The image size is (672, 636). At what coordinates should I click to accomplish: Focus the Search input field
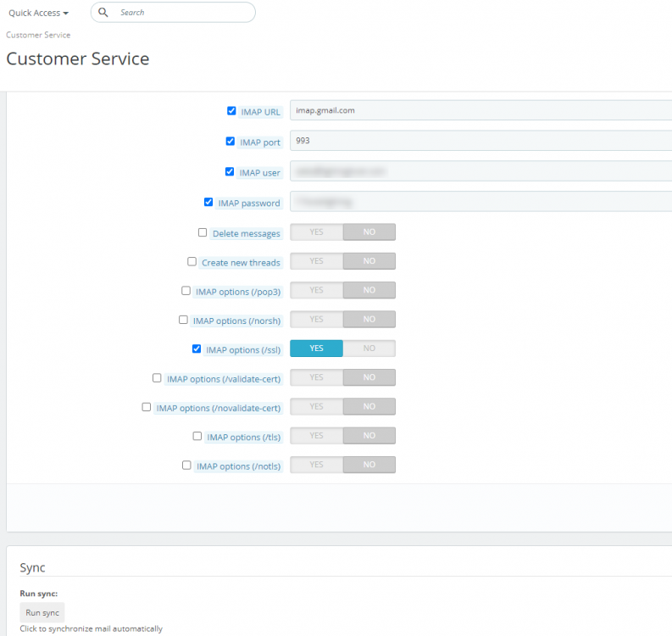click(x=173, y=13)
